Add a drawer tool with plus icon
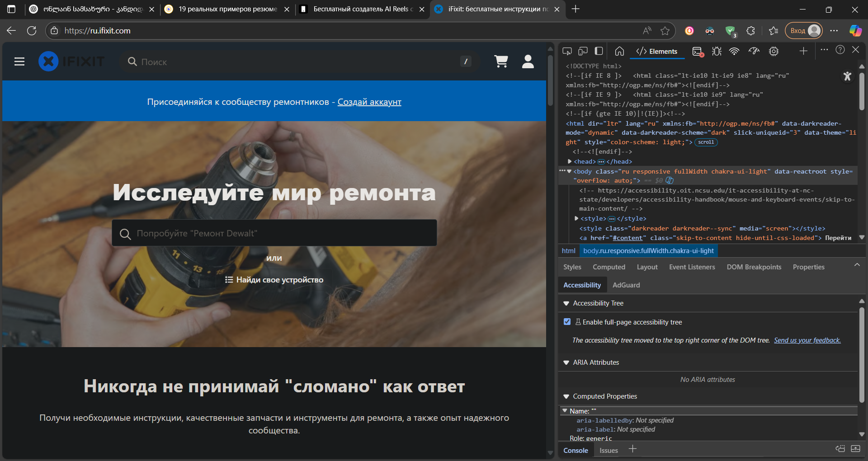The height and width of the screenshot is (461, 868). point(632,449)
